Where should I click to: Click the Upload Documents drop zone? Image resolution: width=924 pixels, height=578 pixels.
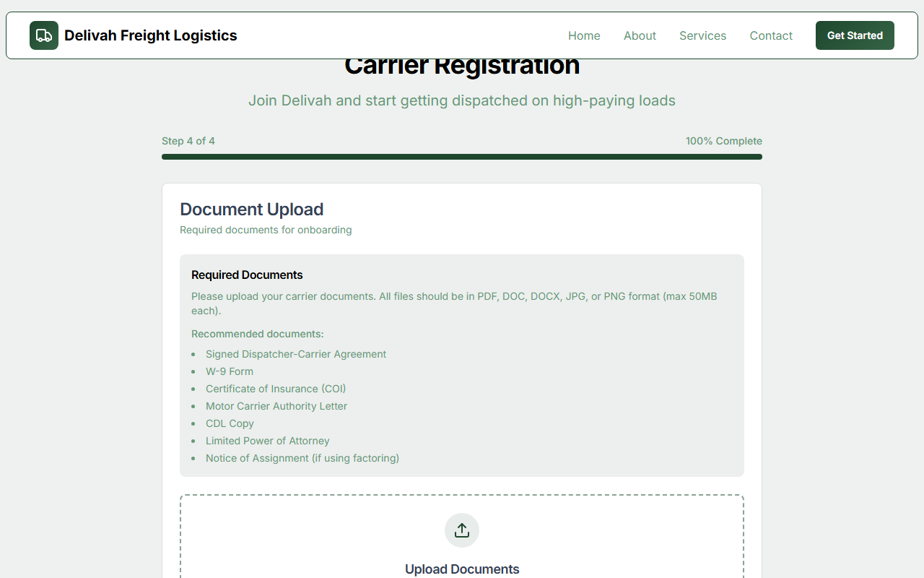pos(462,537)
